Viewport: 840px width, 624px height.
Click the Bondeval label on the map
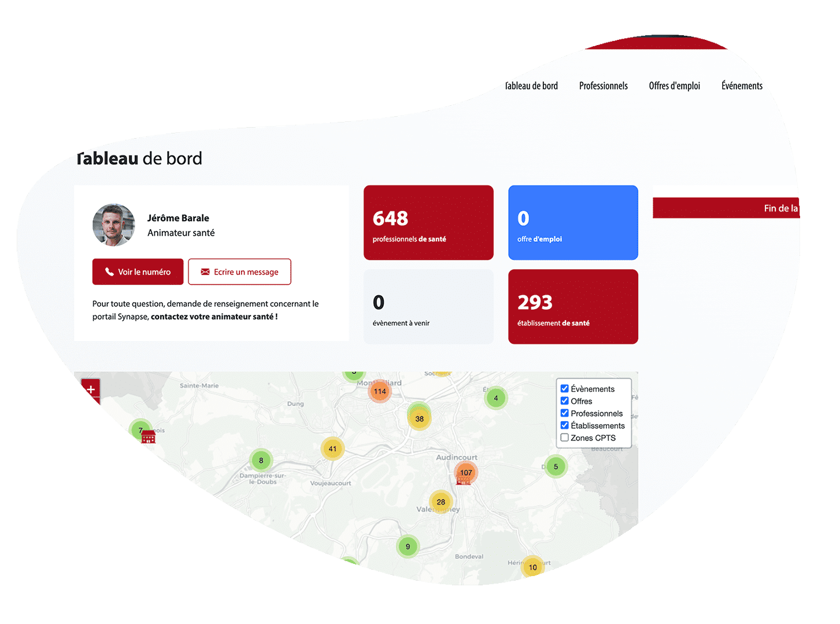click(x=469, y=556)
